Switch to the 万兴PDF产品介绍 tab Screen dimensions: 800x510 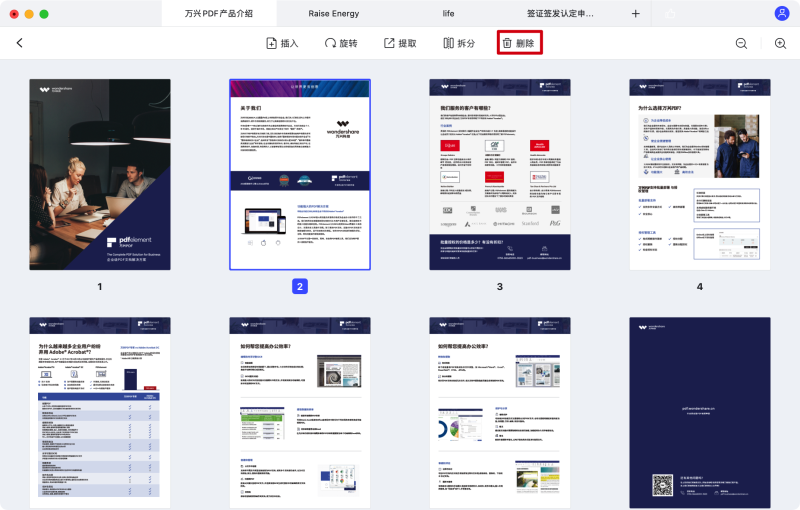pyautogui.click(x=217, y=14)
